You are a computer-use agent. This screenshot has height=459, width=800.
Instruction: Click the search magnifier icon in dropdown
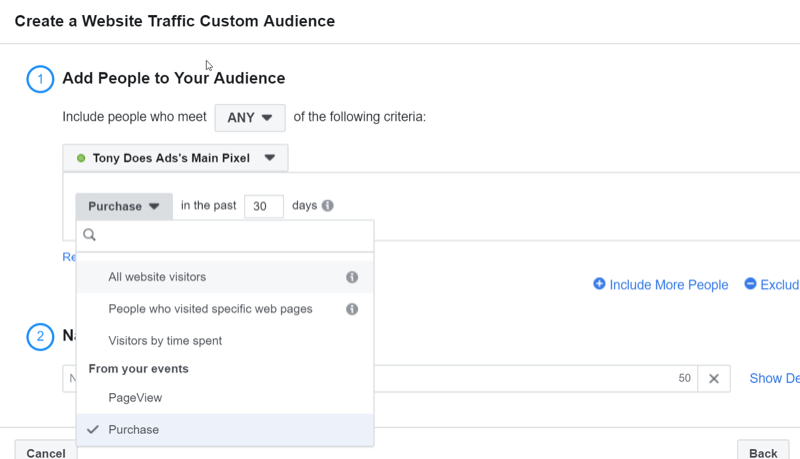click(x=90, y=235)
